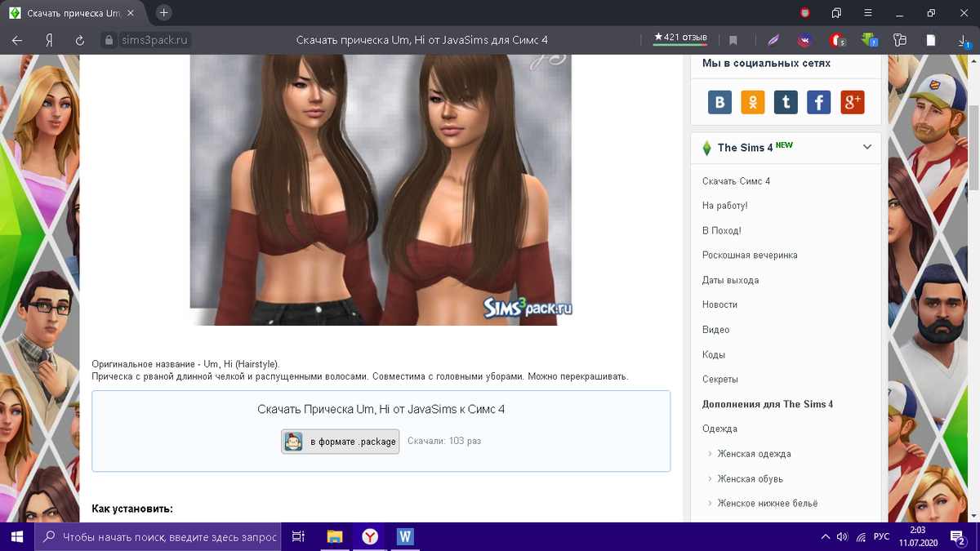Open the browser hamburger menu
The width and height of the screenshot is (980, 551).
[868, 13]
